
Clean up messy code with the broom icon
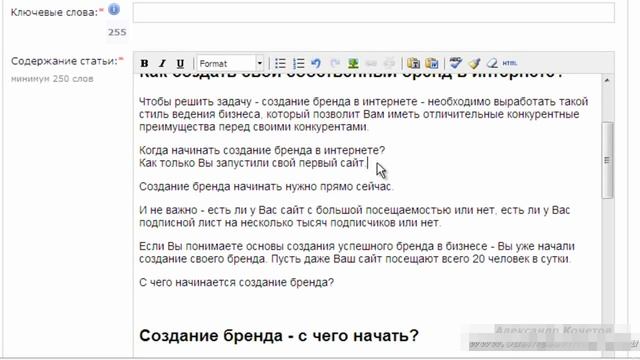(474, 63)
